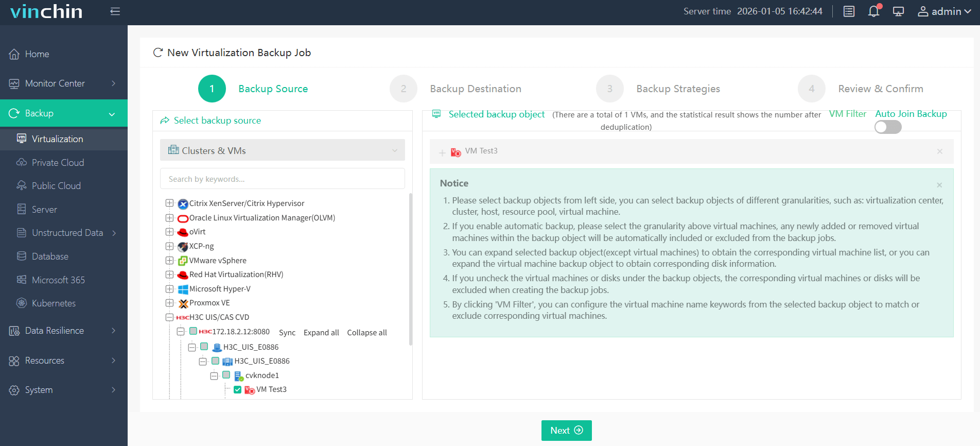
Task: Click the Search by keywords field
Action: pyautogui.click(x=282, y=179)
